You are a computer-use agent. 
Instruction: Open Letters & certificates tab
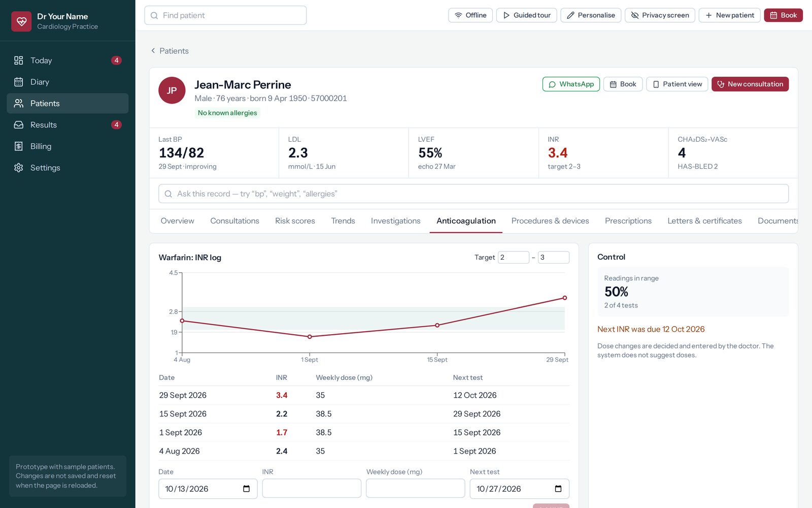click(x=704, y=221)
